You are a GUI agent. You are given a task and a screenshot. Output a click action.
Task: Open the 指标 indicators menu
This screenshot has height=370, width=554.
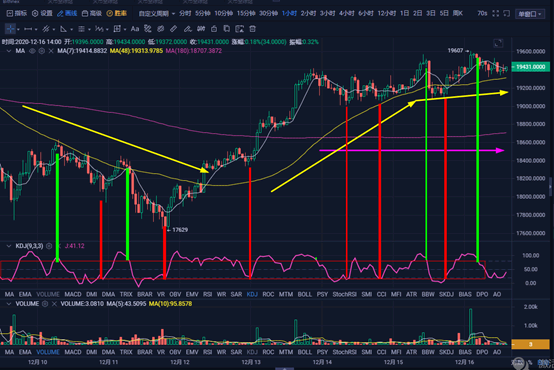pyautogui.click(x=17, y=13)
